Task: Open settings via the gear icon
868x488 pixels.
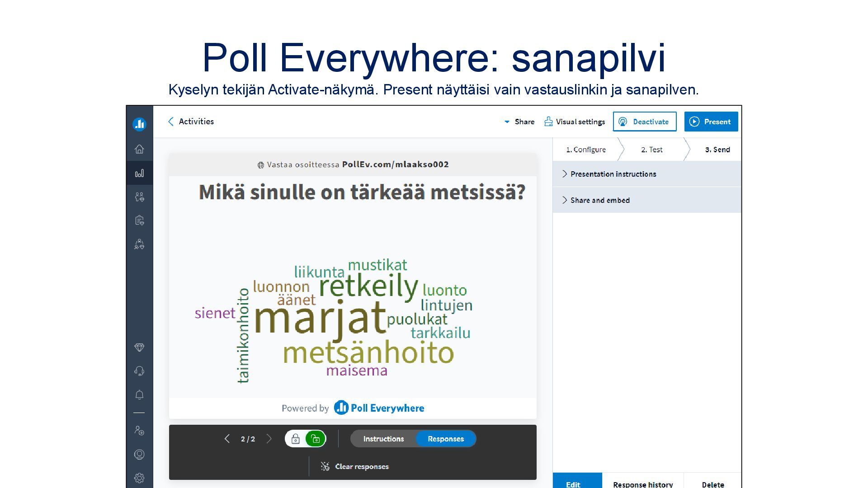Action: 139,478
